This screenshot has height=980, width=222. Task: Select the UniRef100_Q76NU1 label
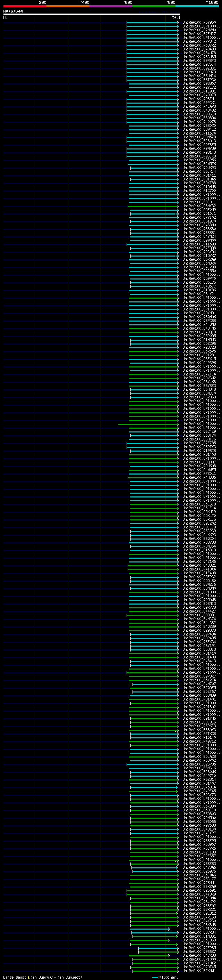199,883
